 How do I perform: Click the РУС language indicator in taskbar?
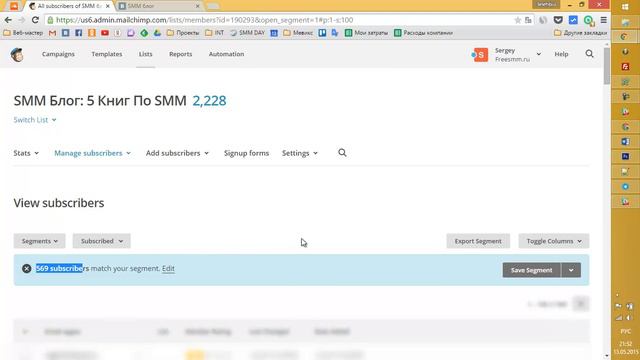point(625,331)
